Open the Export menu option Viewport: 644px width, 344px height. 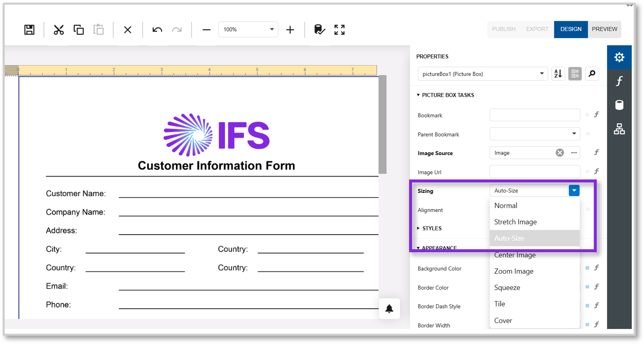pyautogui.click(x=537, y=29)
